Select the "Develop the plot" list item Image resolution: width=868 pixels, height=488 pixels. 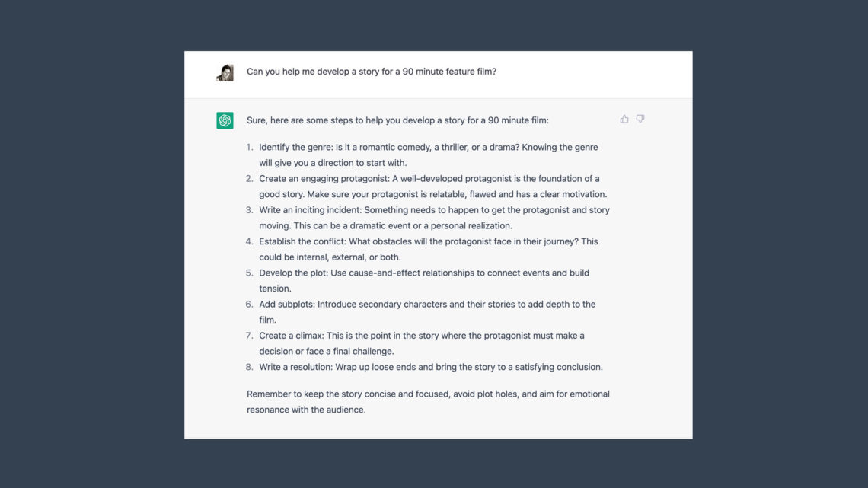coord(423,273)
